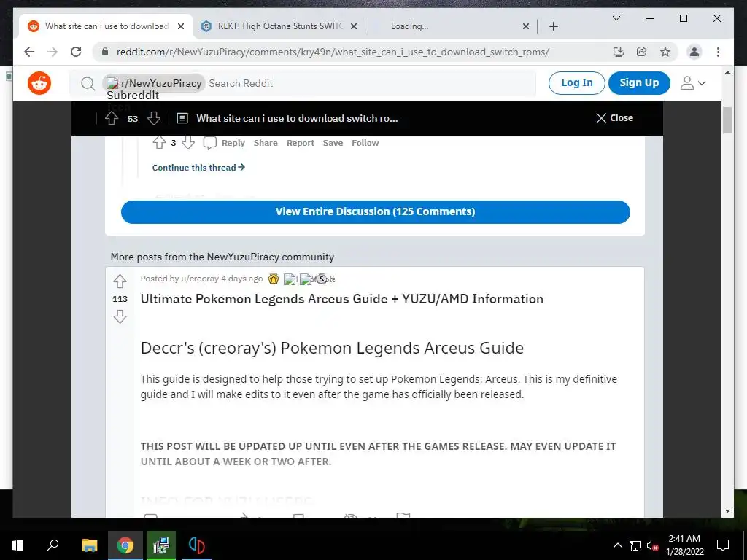Open the Ultimate Pokemon Legends Arceus Guide post title

point(341,299)
